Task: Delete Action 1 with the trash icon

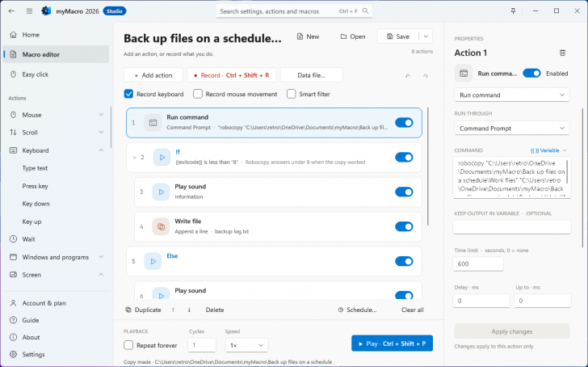Action: tap(562, 53)
